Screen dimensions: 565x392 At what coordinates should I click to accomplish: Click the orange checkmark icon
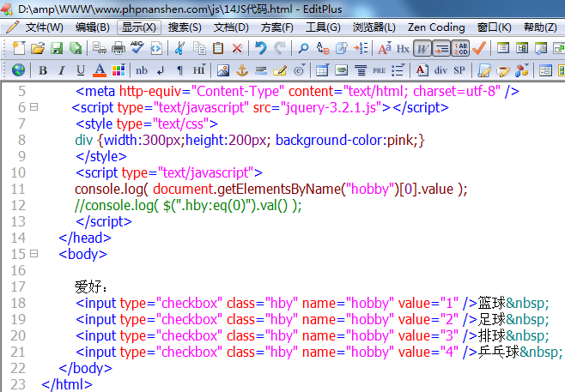click(479, 48)
